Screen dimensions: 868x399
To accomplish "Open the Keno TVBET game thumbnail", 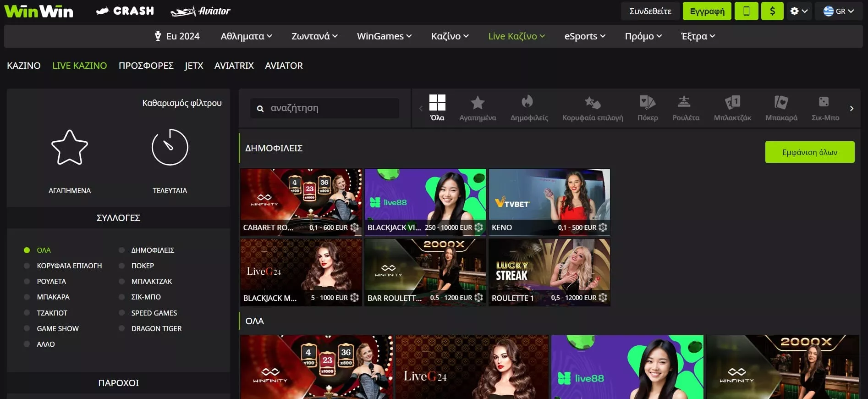I will click(x=549, y=202).
